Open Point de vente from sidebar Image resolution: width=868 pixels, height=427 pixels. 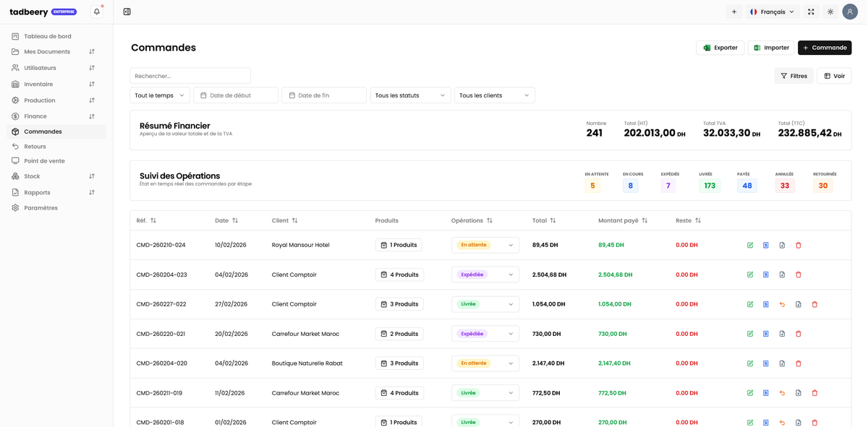tap(44, 161)
